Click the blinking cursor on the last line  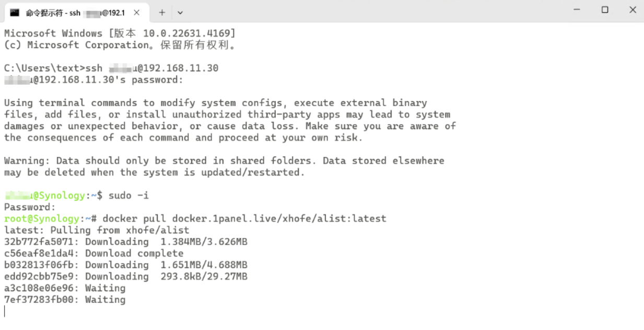coord(5,311)
